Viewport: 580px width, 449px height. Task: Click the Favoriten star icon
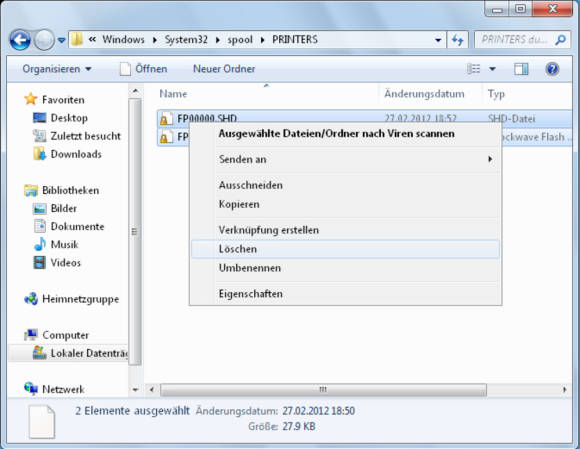[x=31, y=99]
